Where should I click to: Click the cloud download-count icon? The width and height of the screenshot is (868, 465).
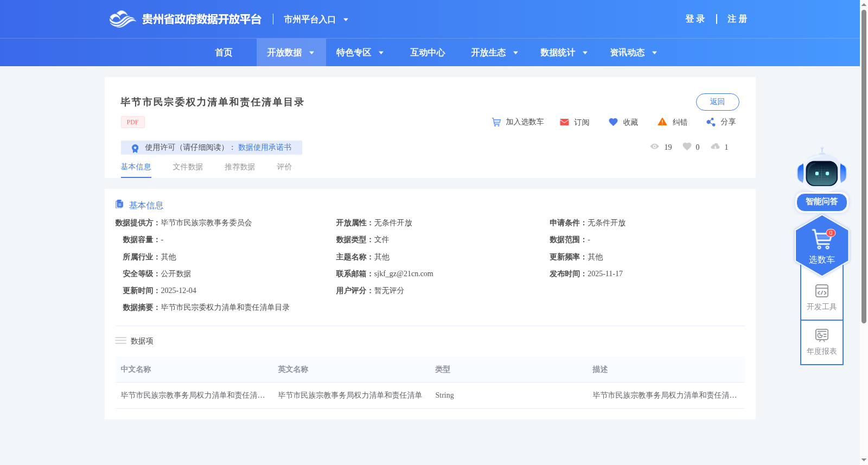(x=716, y=146)
